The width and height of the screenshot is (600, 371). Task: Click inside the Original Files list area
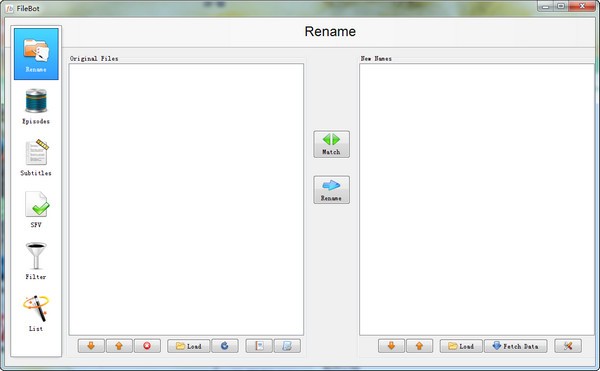186,199
